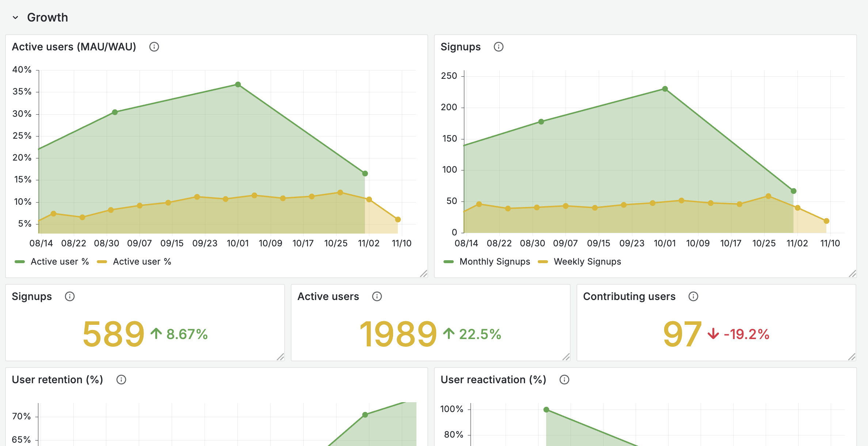This screenshot has height=446, width=868.
Task: Show info for the Signups stat panel
Action: 70,296
